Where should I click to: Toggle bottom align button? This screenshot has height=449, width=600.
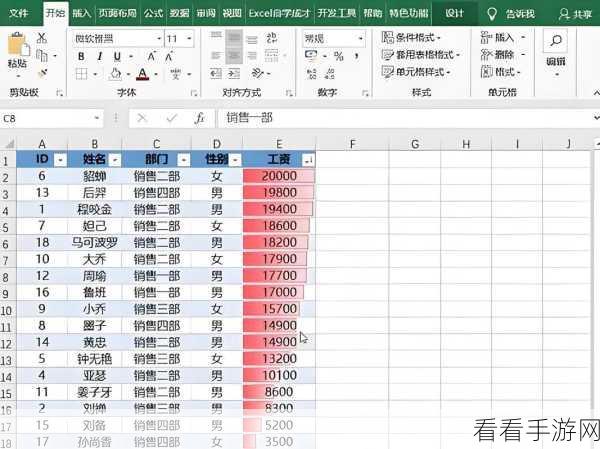[x=252, y=38]
